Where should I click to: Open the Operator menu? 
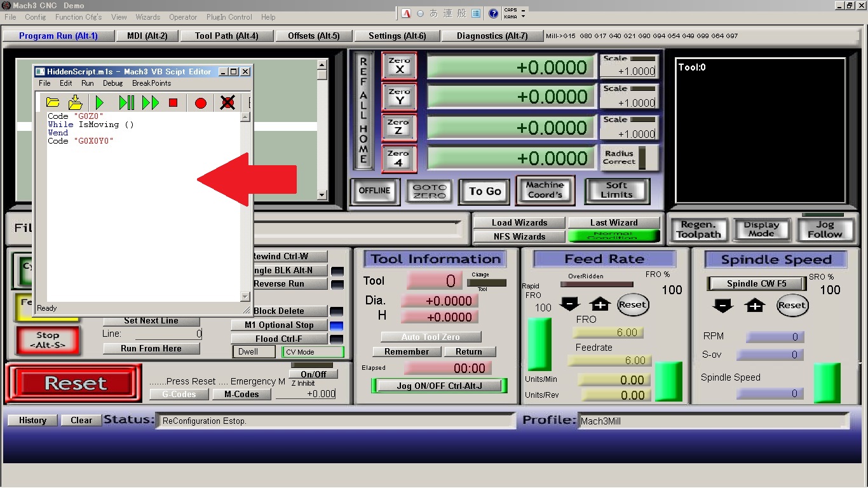(x=183, y=17)
